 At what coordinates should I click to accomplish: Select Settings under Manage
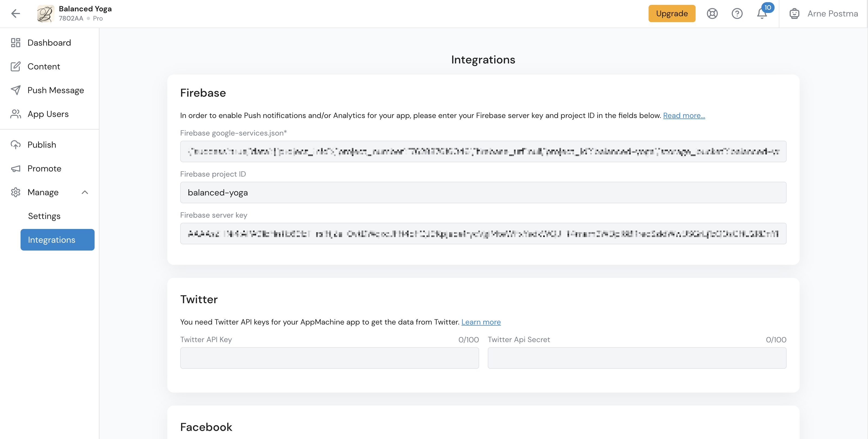(44, 216)
